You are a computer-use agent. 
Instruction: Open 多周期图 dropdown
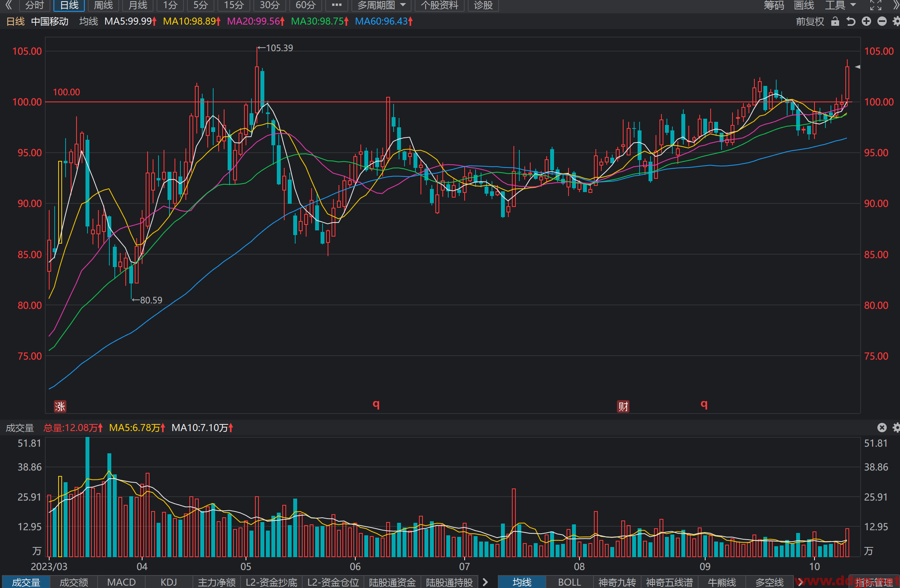381,5
